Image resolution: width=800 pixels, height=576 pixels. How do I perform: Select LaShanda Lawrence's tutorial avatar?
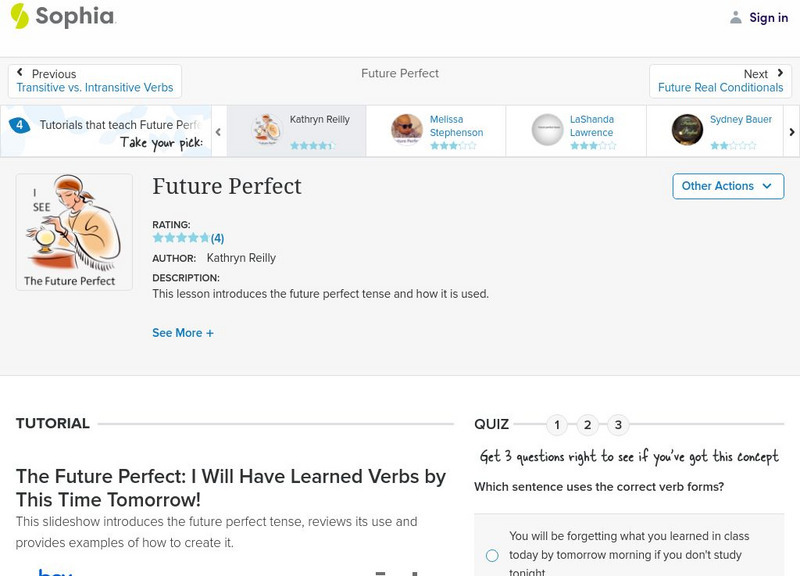click(x=547, y=130)
